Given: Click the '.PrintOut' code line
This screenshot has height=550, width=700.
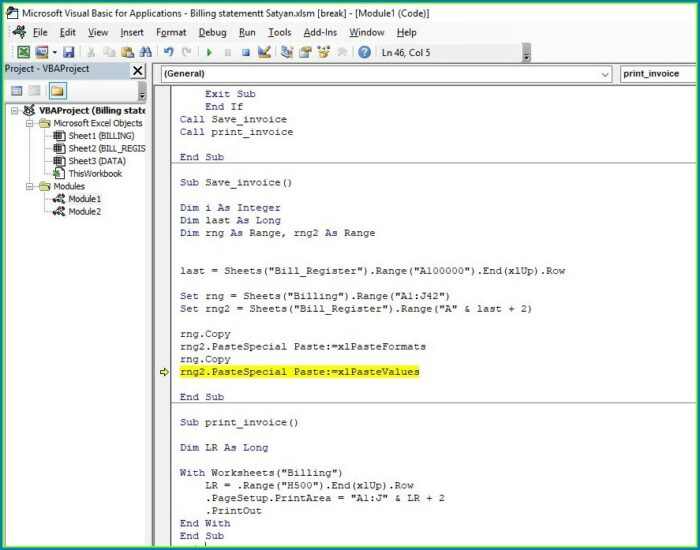Looking at the screenshot, I should point(233,510).
